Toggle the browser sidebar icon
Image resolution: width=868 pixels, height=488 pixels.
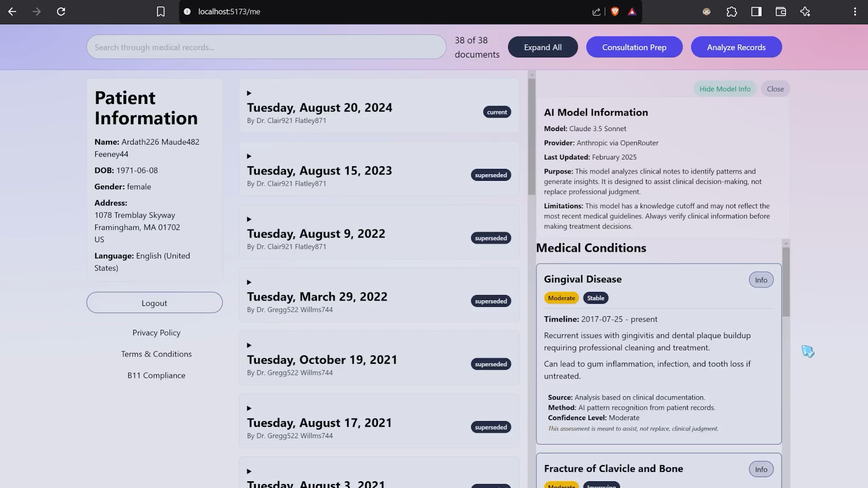[755, 12]
